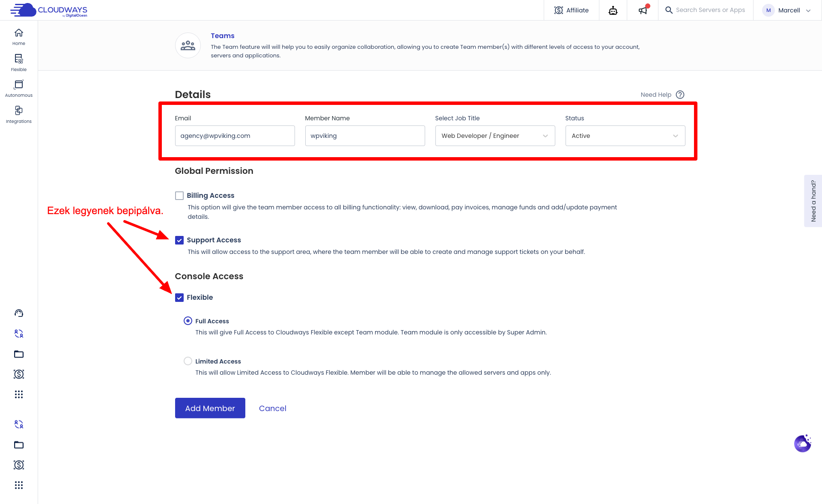Open the Status dropdown set to Active

(625, 136)
